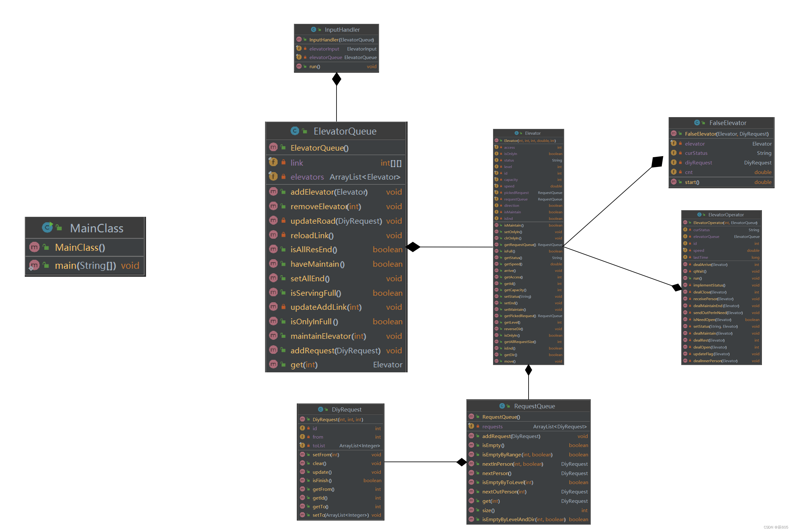793x532 pixels.
Task: Select the nextInPerson(int, boolean) method
Action: click(x=512, y=464)
